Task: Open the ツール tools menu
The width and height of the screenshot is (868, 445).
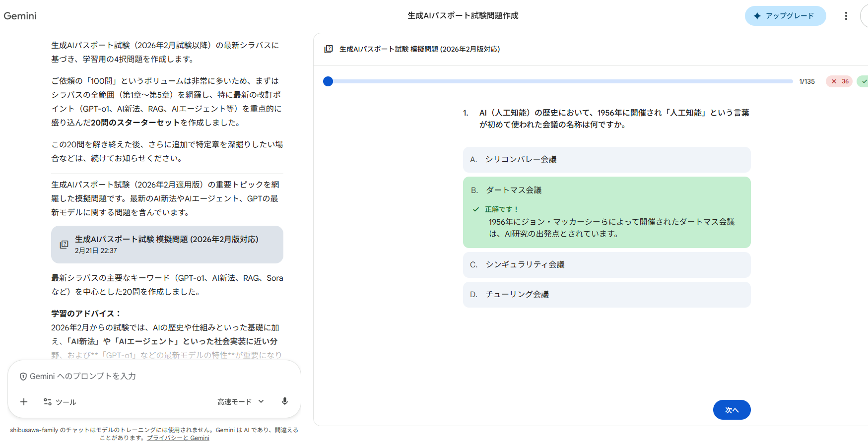Action: (60, 402)
